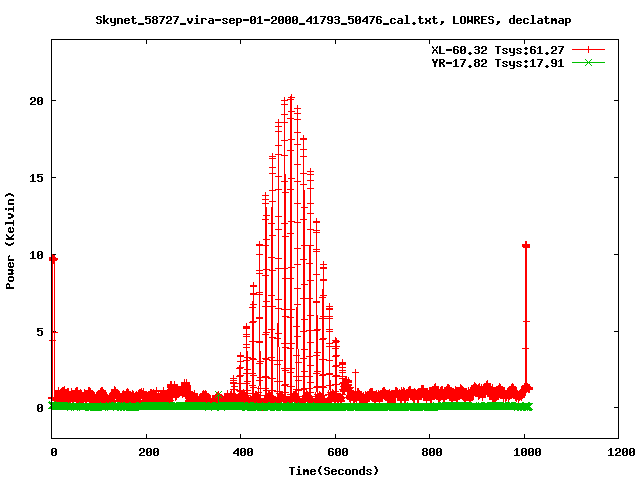Click the red spike top near 1000 seconds
This screenshot has width=640, height=480.
click(x=526, y=245)
